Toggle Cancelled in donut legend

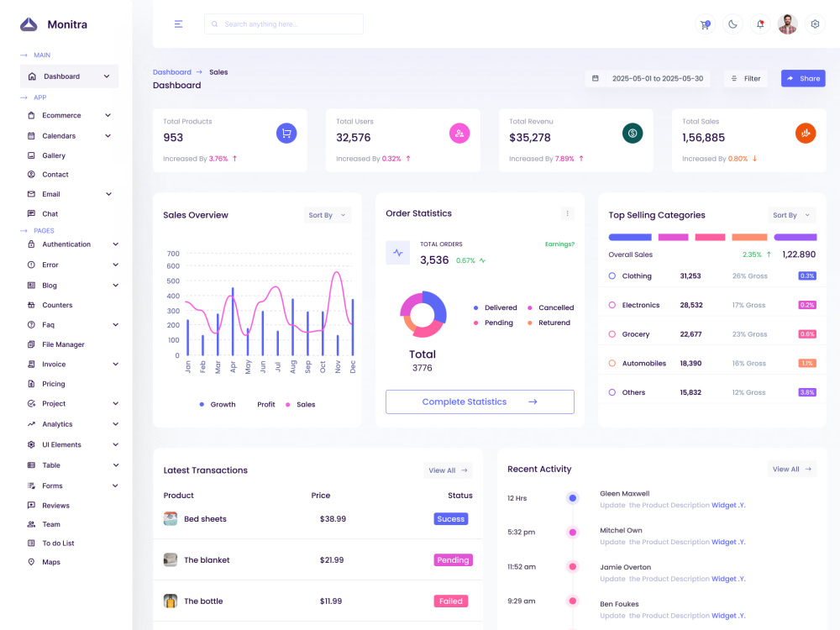tap(551, 307)
